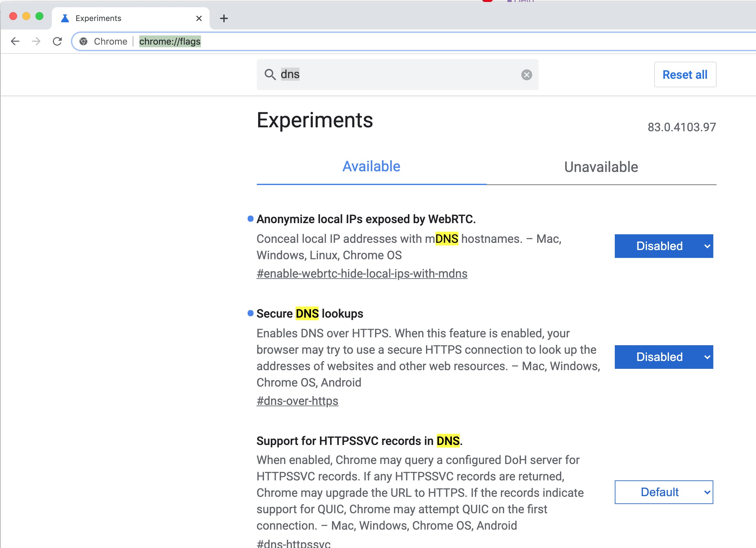Click the Experiments flask tab icon
This screenshot has width=756, height=548.
[x=65, y=18]
